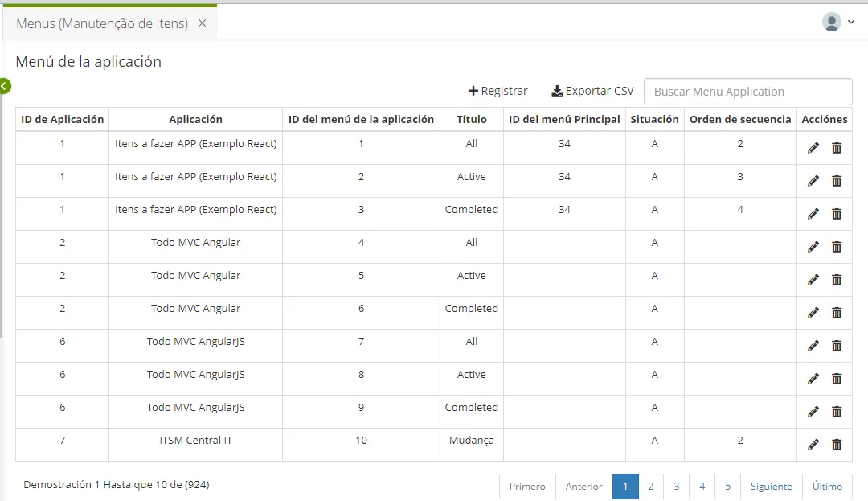868x501 pixels.
Task: Go to Anterior page
Action: (x=583, y=486)
